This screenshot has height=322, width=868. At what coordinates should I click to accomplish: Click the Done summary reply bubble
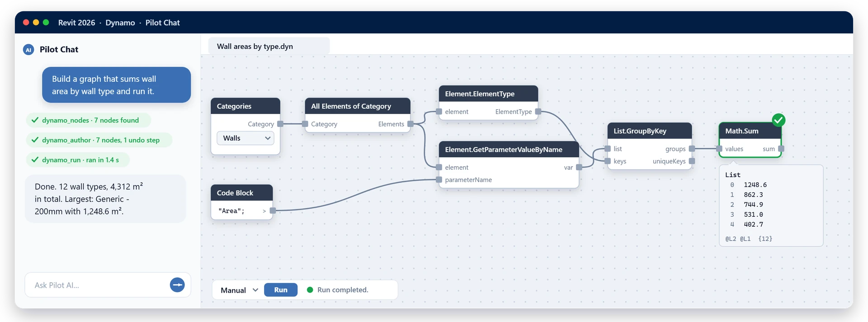point(105,199)
